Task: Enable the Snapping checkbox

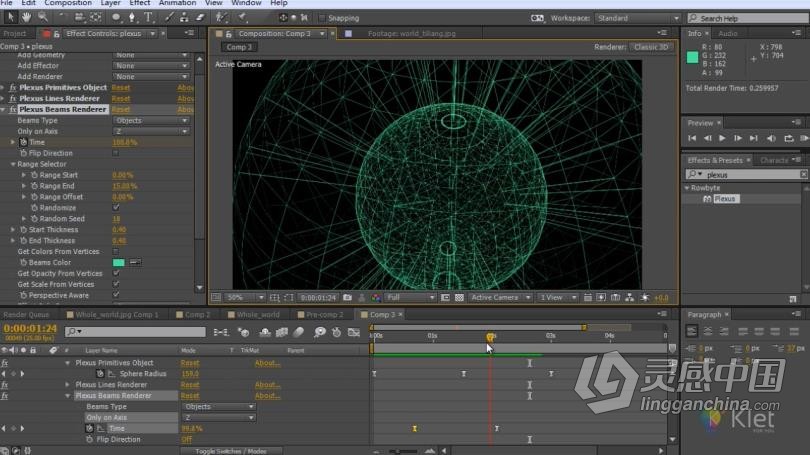Action: click(322, 18)
